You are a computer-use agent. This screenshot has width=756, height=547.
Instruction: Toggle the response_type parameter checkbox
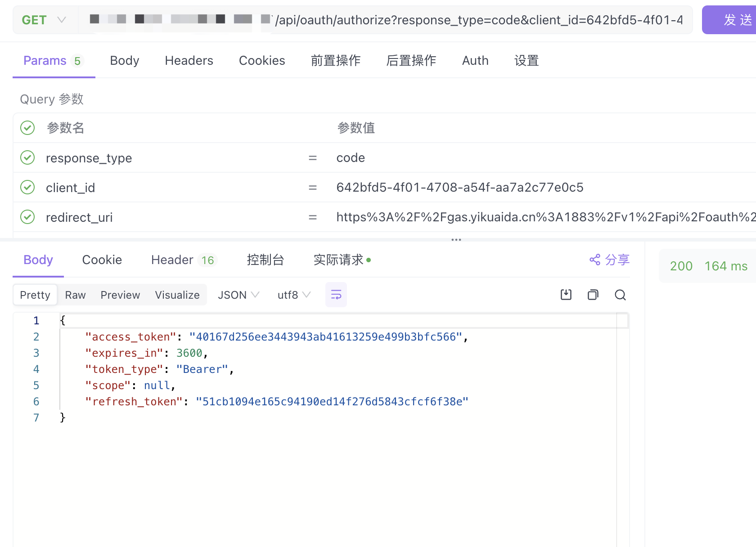coord(27,157)
